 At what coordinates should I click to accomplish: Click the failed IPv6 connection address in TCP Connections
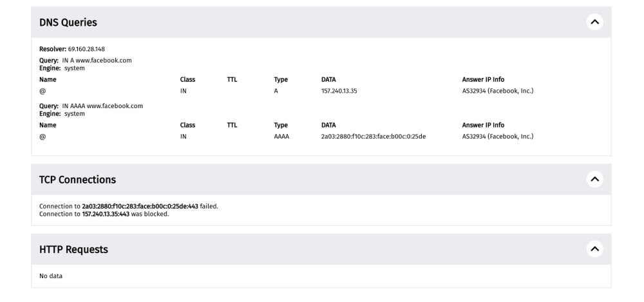[x=140, y=206]
